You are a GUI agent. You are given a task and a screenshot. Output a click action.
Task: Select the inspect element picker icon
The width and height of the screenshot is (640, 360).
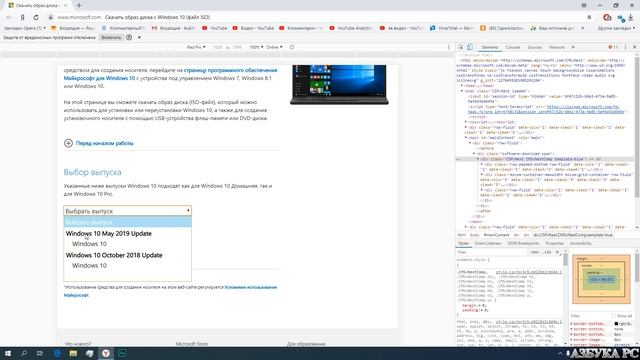point(461,47)
